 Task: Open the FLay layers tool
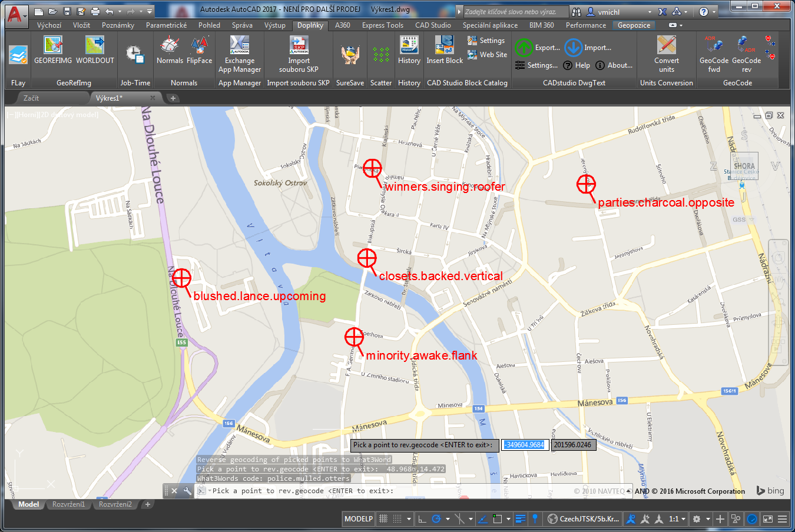(18, 55)
